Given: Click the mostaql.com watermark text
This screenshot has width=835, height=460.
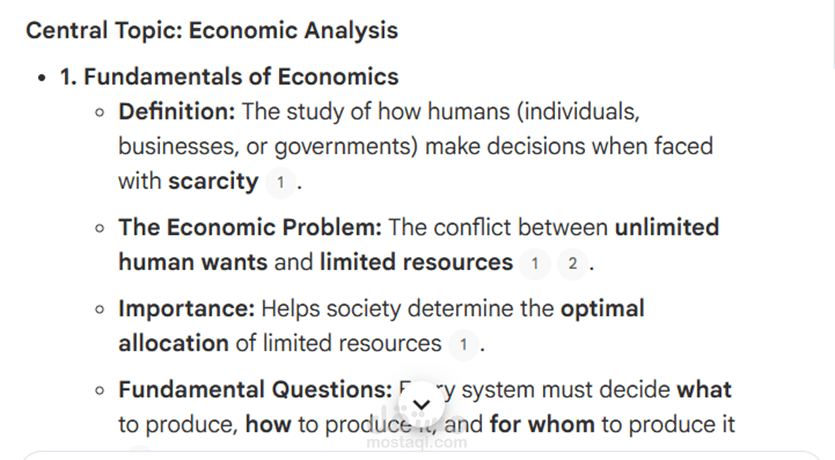Looking at the screenshot, I should click(x=418, y=442).
